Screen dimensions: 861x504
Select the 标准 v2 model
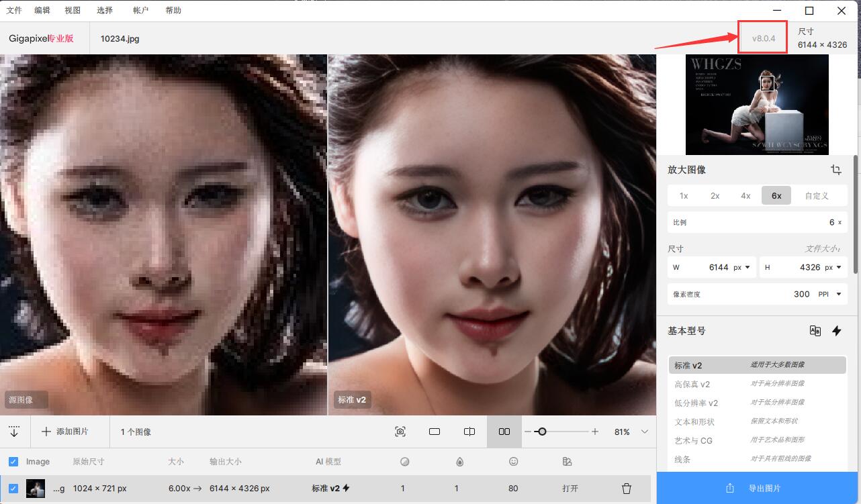[x=758, y=365]
